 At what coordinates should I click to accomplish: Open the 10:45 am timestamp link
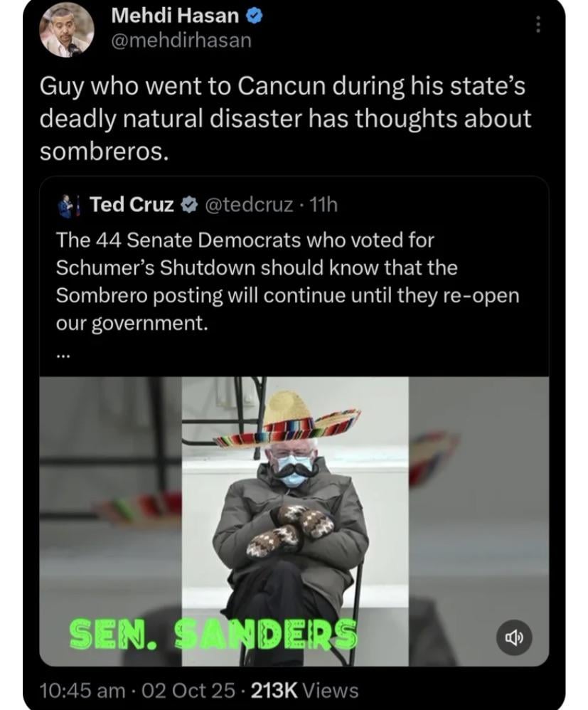pyautogui.click(x=82, y=691)
